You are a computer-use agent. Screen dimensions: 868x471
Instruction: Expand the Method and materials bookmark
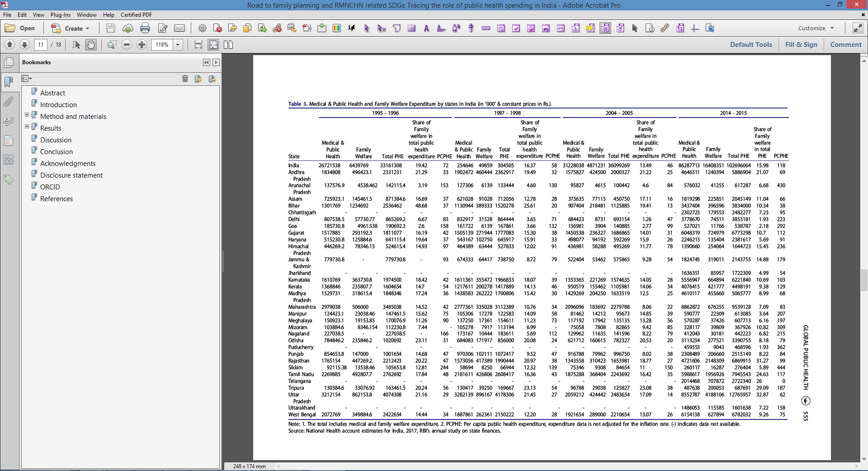pyautogui.click(x=27, y=115)
